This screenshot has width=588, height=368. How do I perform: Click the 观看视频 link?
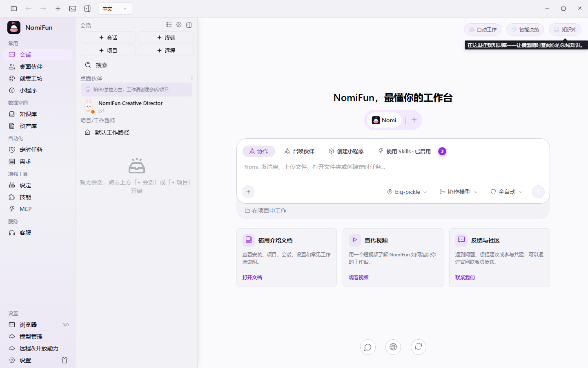click(359, 277)
